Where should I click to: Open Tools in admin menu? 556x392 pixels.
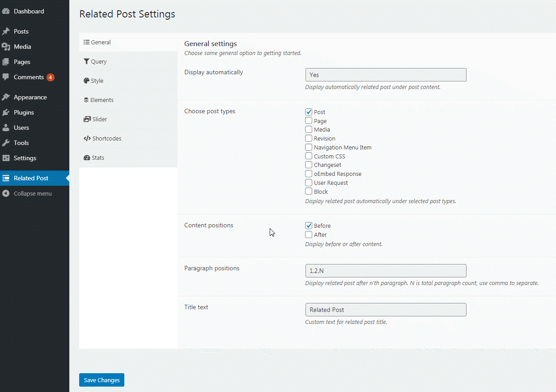[x=34, y=143]
